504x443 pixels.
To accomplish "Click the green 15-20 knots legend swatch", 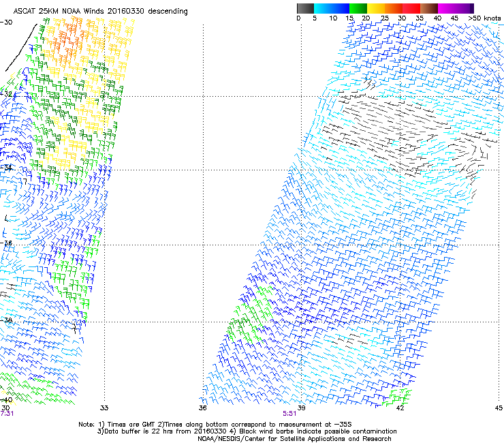I will pyautogui.click(x=358, y=8).
